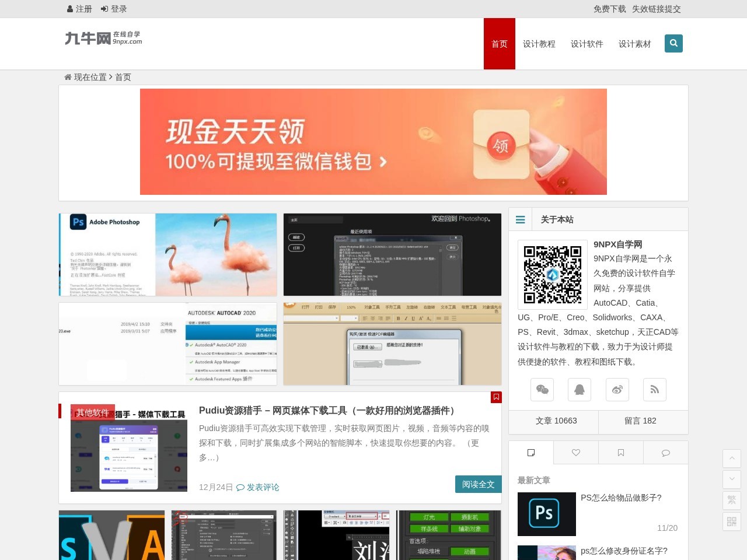Open the Weibo share icon
This screenshot has width=747, height=560.
pyautogui.click(x=617, y=390)
